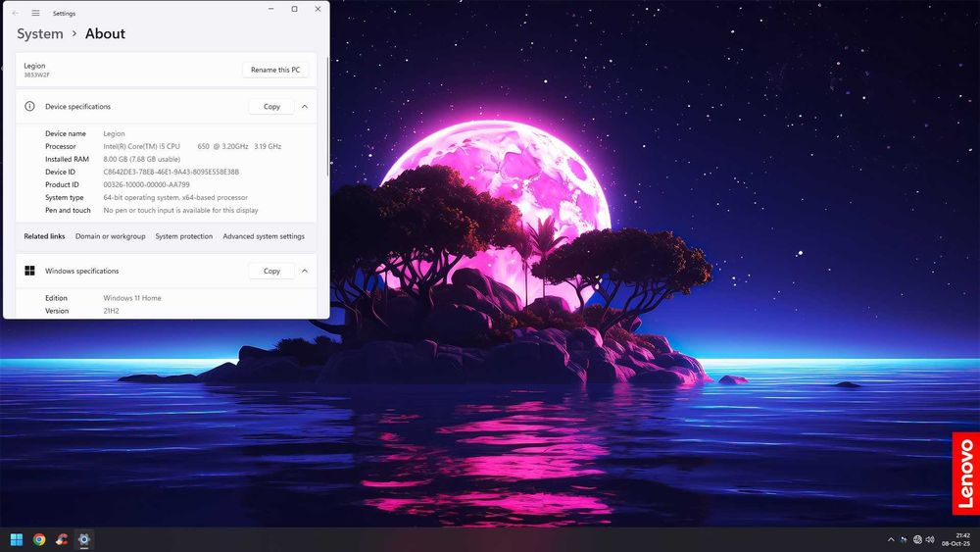Click the Pen and touch value text

tap(180, 210)
